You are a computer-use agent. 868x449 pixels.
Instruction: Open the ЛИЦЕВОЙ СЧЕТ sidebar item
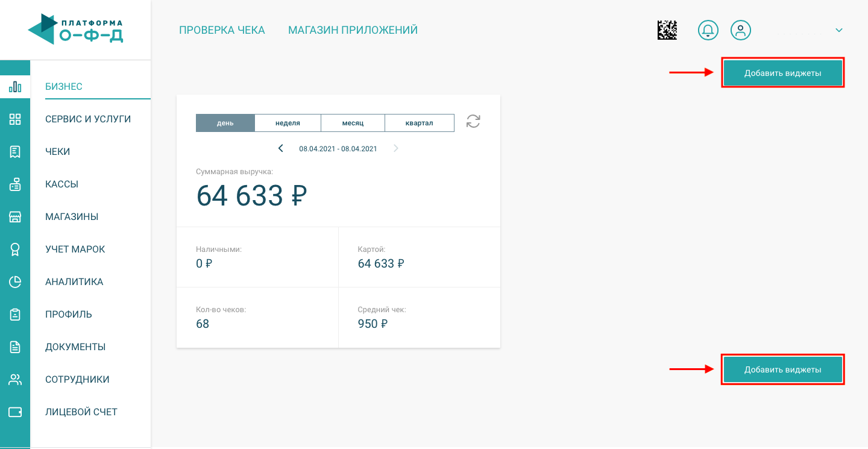[81, 412]
